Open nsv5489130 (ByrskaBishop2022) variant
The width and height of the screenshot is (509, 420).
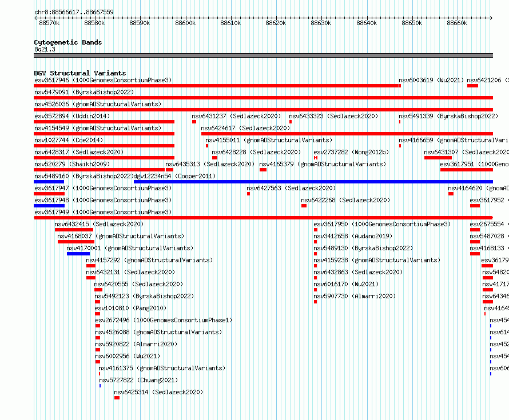363,248
